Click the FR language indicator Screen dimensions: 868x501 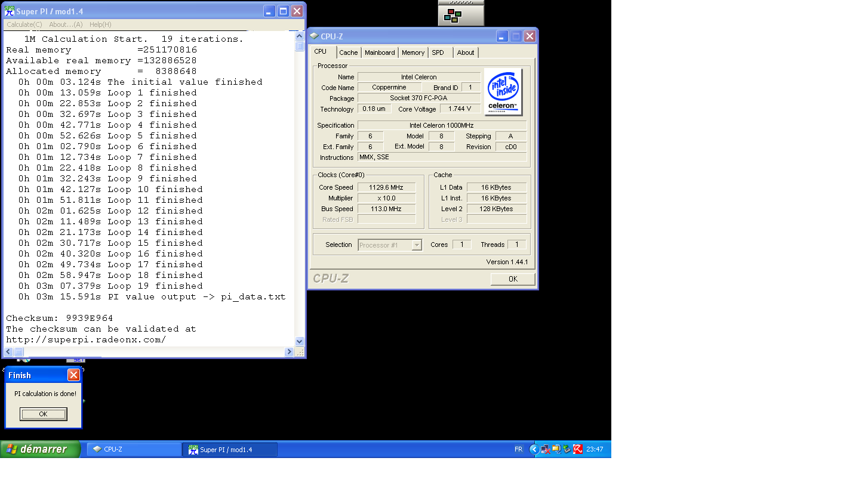[518, 450]
